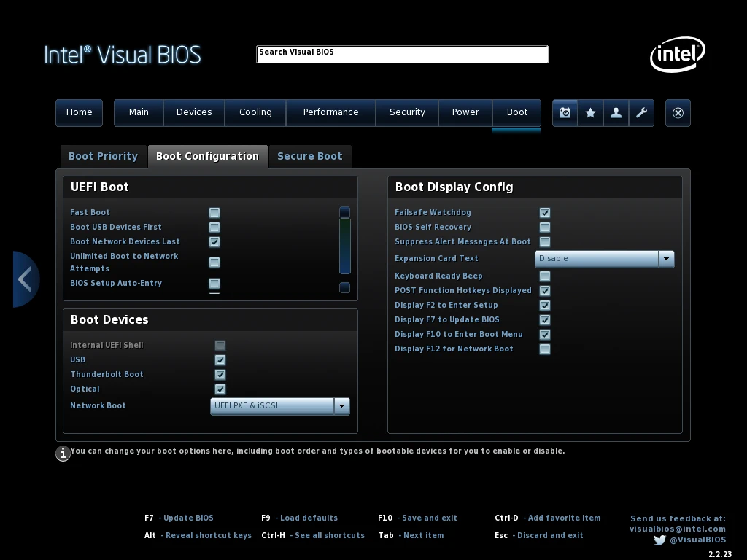Expand the Expansion Card Text dropdown

pyautogui.click(x=665, y=259)
